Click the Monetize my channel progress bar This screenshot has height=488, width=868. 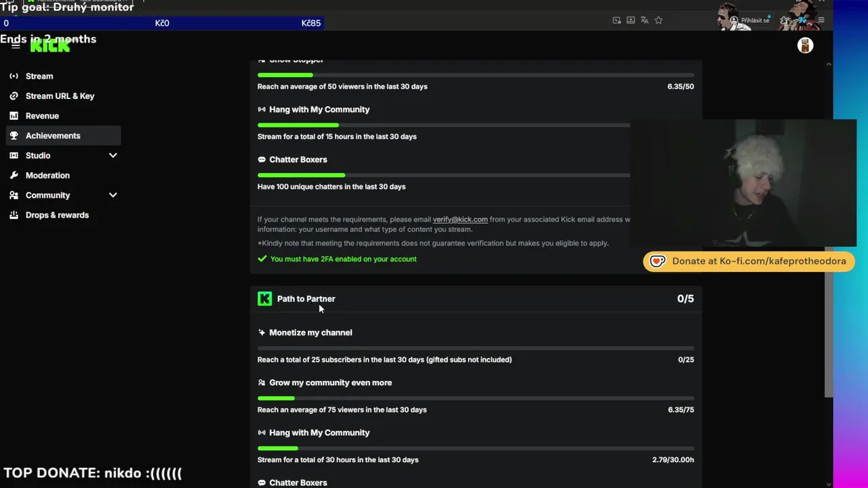click(475, 348)
